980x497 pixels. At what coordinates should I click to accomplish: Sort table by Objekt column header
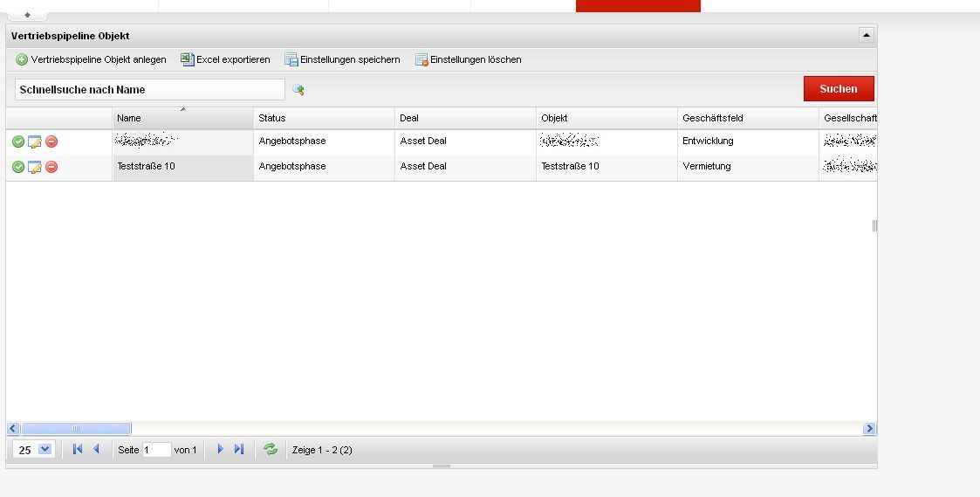(x=607, y=118)
